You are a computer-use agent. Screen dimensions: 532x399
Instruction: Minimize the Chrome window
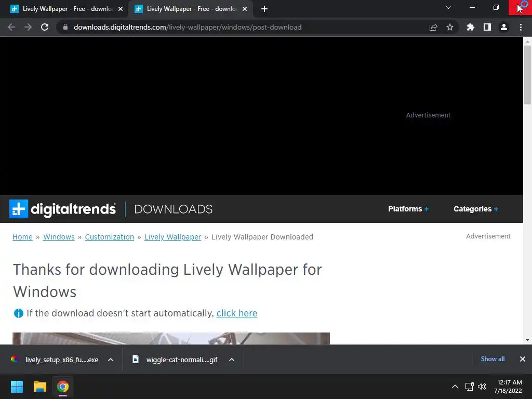(472, 7)
